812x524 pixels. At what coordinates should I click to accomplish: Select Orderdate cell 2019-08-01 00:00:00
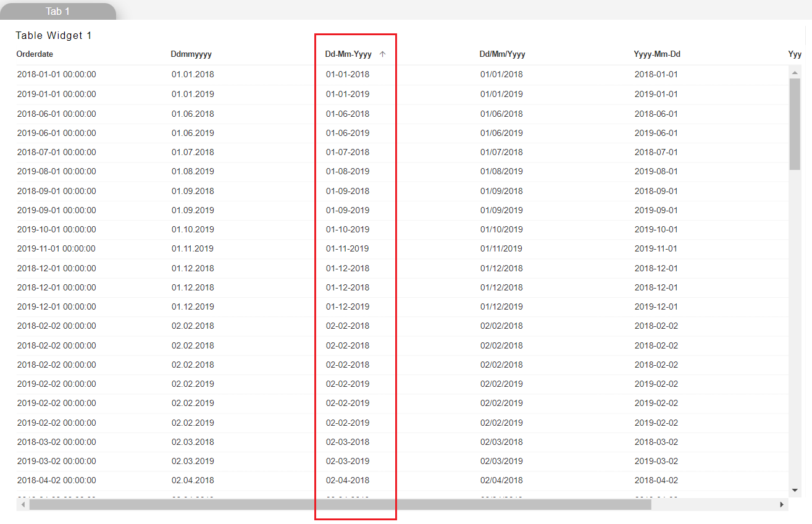point(56,172)
